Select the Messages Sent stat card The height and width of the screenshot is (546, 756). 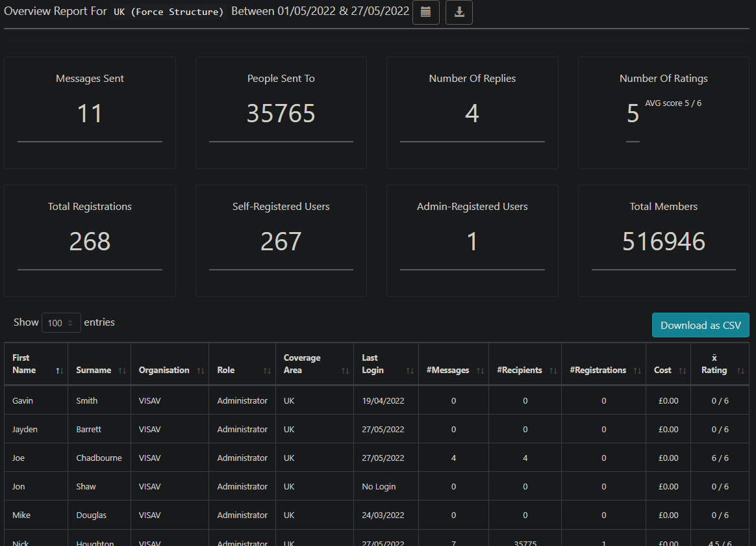click(90, 112)
